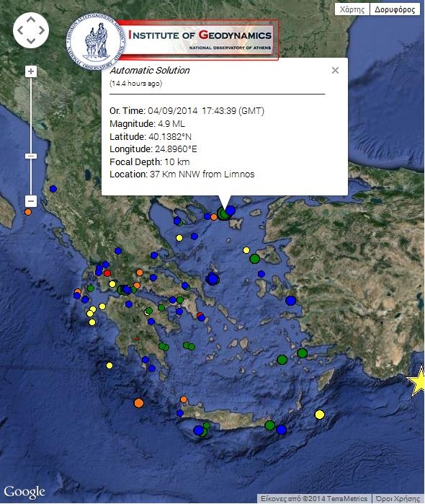Select the large orange marker southwest of Crete
Image resolution: width=425 pixels, height=504 pixels.
tap(139, 403)
